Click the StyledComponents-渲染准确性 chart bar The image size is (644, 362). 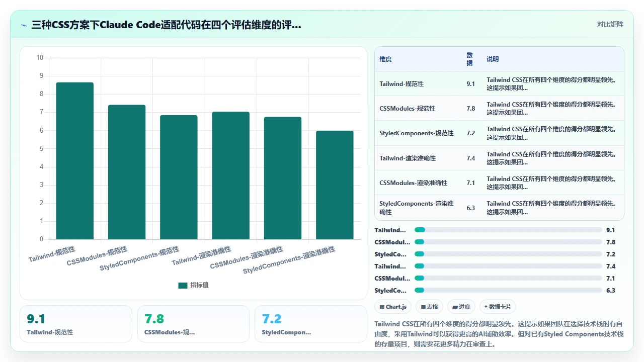coord(335,185)
